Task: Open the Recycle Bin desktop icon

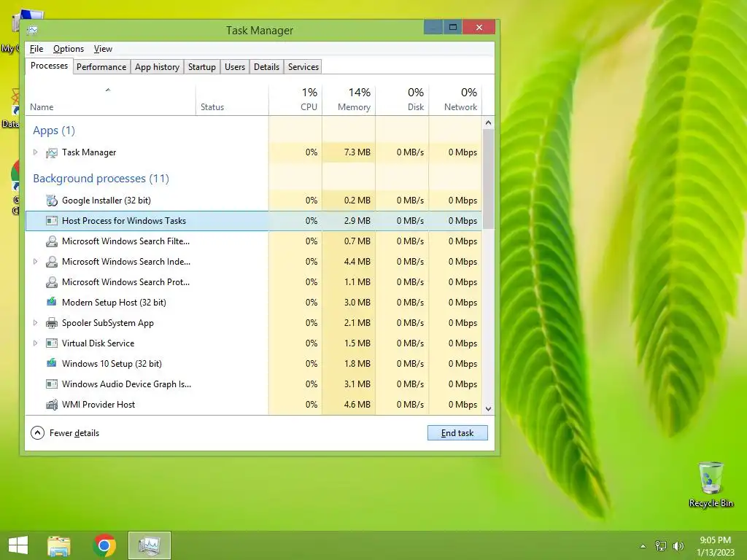Action: 711,485
